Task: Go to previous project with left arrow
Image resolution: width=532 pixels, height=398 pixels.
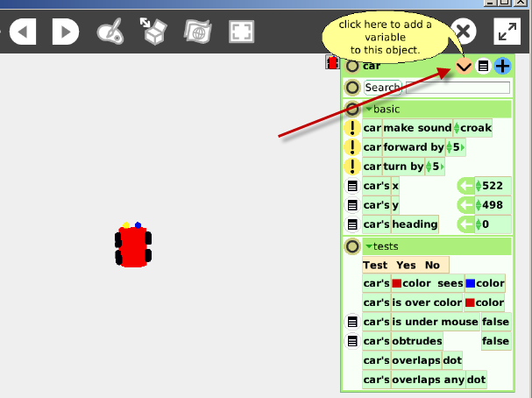Action: tap(23, 32)
